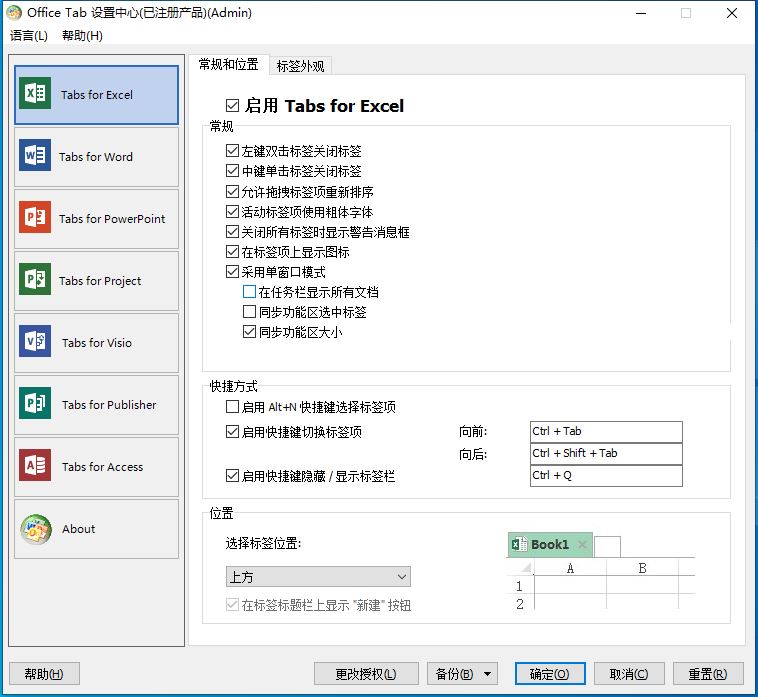This screenshot has height=697, width=758.
Task: Toggle 同步功能区大小 checkbox
Action: coord(249,332)
